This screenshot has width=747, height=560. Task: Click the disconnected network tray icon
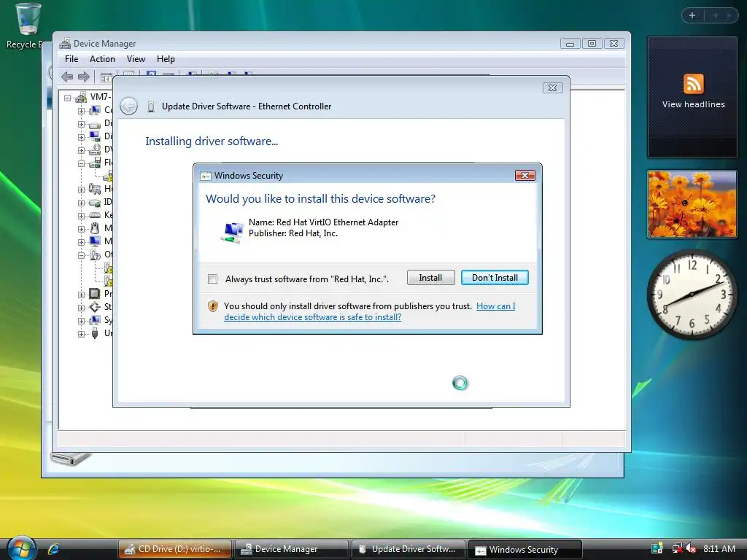(676, 548)
